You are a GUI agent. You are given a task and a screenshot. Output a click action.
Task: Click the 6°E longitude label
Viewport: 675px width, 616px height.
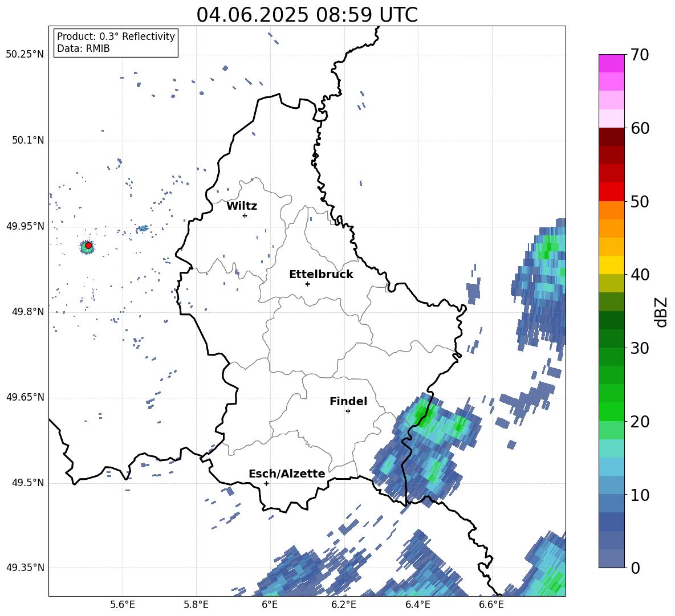270,605
